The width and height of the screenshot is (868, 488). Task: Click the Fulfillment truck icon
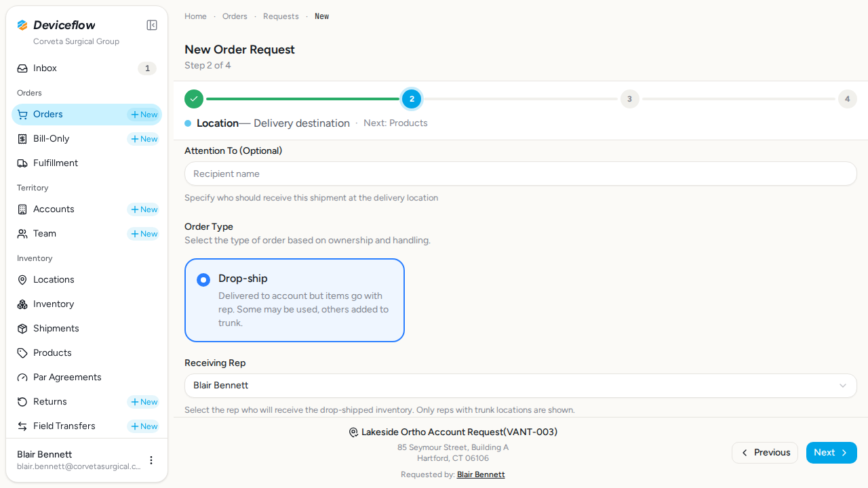point(22,163)
